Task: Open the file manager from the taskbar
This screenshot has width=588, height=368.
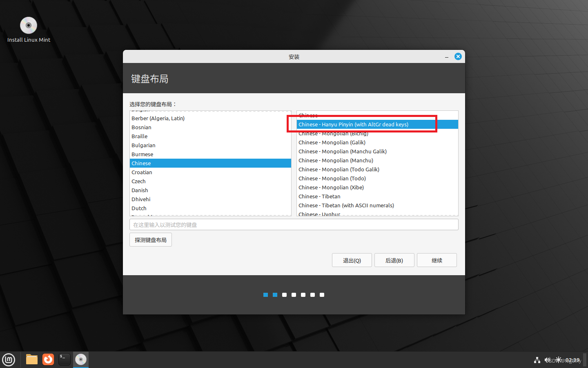Action: 31,359
